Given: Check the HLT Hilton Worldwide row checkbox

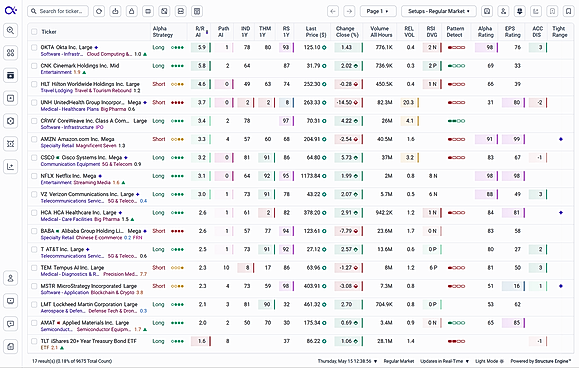Looking at the screenshot, I should 34,84.
